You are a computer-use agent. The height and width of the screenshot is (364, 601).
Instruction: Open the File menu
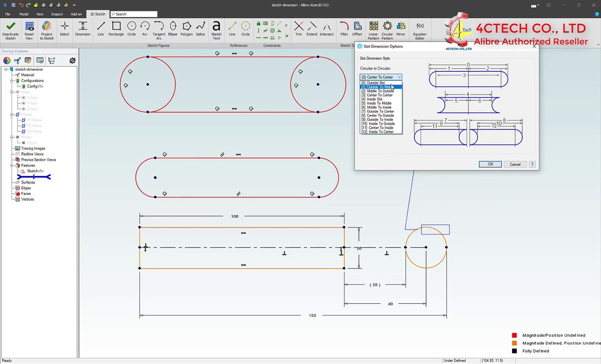[8, 14]
